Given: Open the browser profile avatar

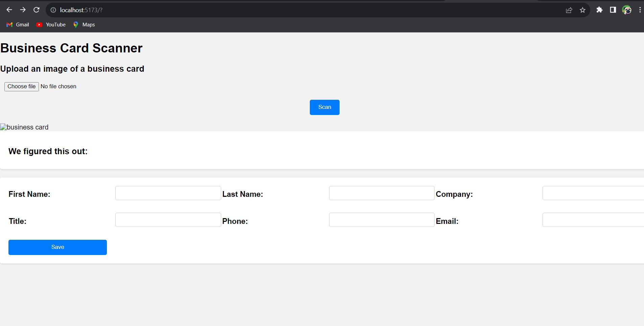Looking at the screenshot, I should coord(627,10).
